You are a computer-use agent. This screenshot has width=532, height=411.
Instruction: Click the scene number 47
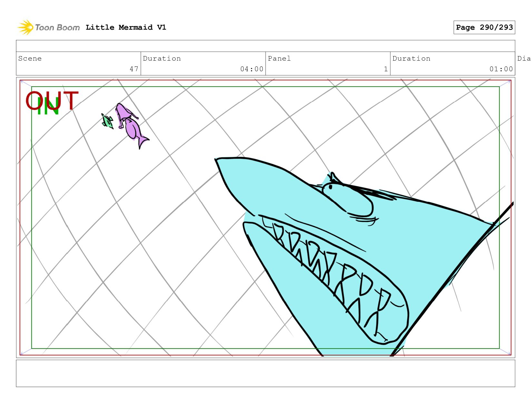(134, 69)
